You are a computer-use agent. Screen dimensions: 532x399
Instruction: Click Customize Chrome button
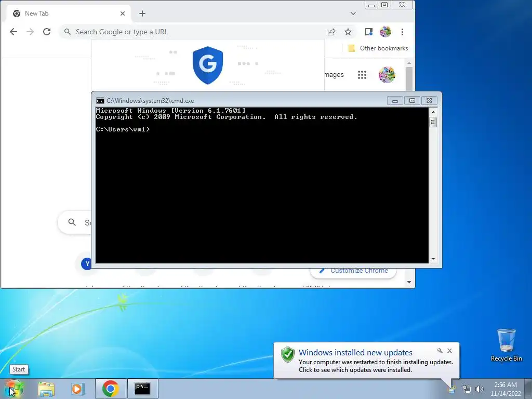click(x=353, y=271)
